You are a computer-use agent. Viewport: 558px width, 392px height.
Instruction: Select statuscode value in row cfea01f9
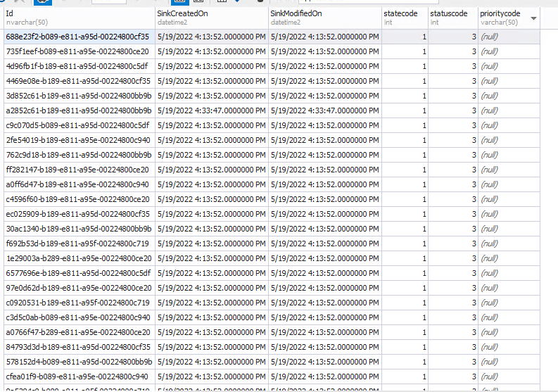[452, 377]
